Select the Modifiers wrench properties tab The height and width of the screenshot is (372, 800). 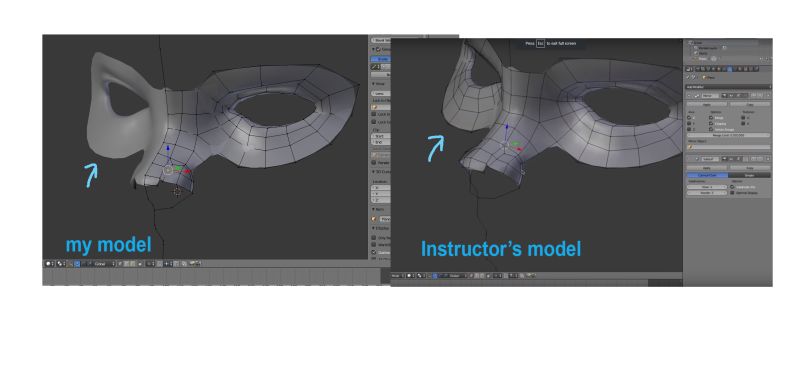[730, 68]
